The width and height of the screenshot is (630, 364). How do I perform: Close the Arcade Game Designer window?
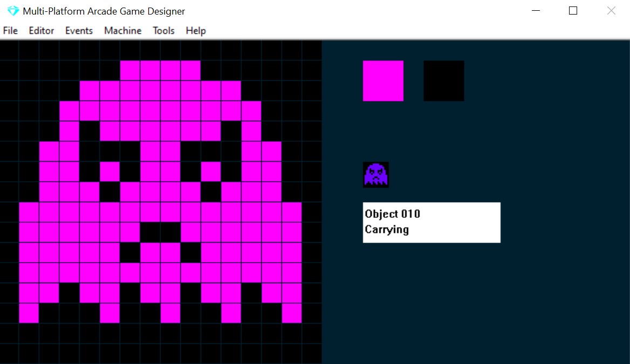(611, 11)
